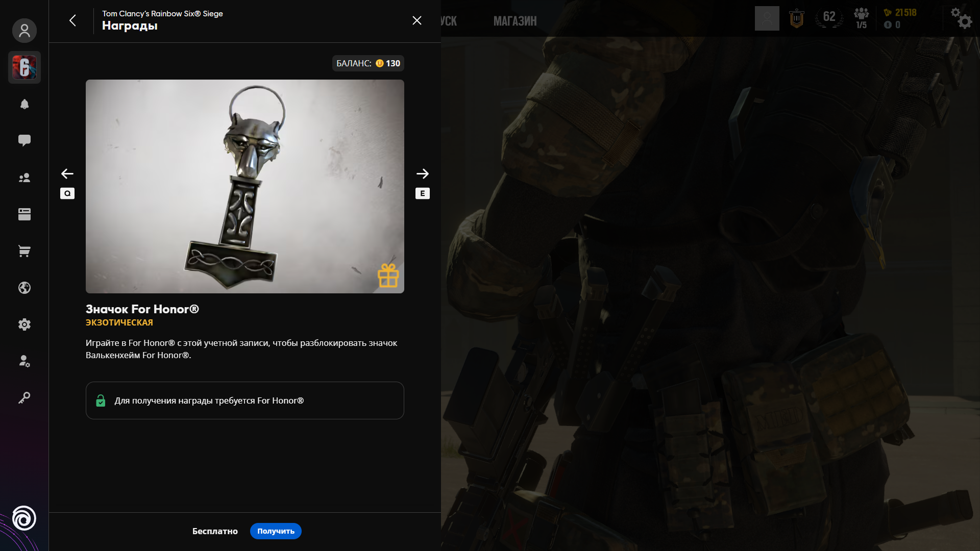This screenshot has width=980, height=551.
Task: Click the БАЛАНС 130 coin balance
Action: 368,63
